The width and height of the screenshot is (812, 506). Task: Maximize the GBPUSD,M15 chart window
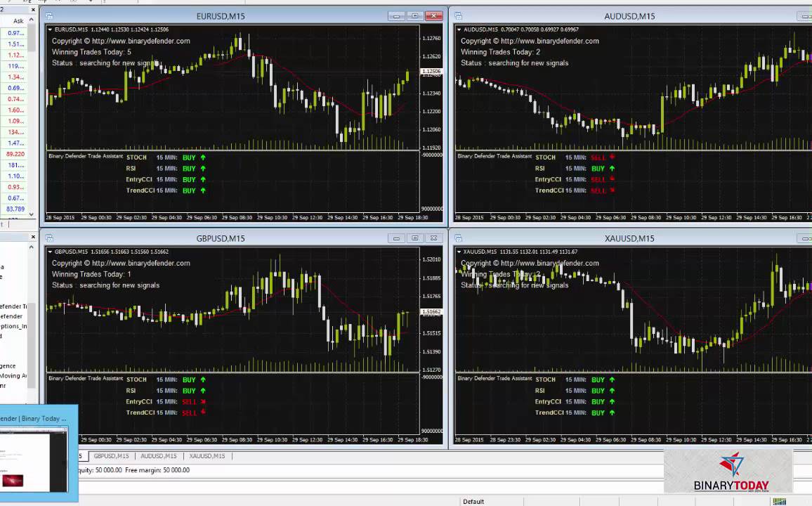415,238
